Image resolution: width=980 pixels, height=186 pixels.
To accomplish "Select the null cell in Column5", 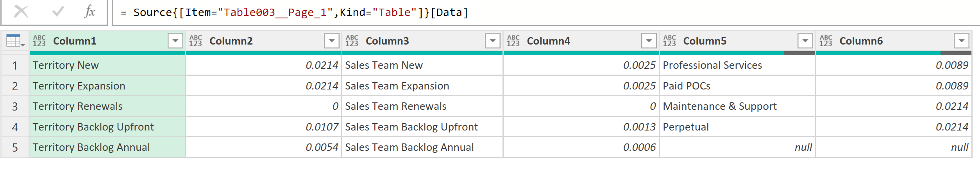I will pyautogui.click(x=738, y=147).
